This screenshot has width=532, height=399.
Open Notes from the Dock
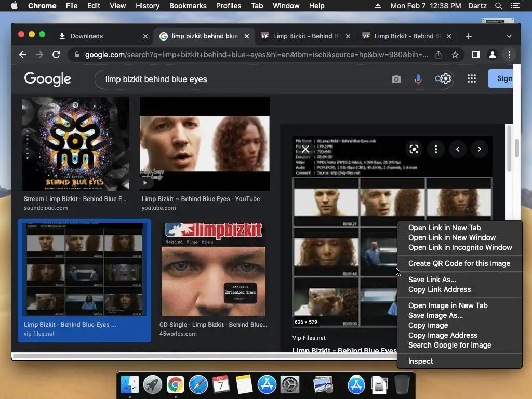tap(244, 384)
